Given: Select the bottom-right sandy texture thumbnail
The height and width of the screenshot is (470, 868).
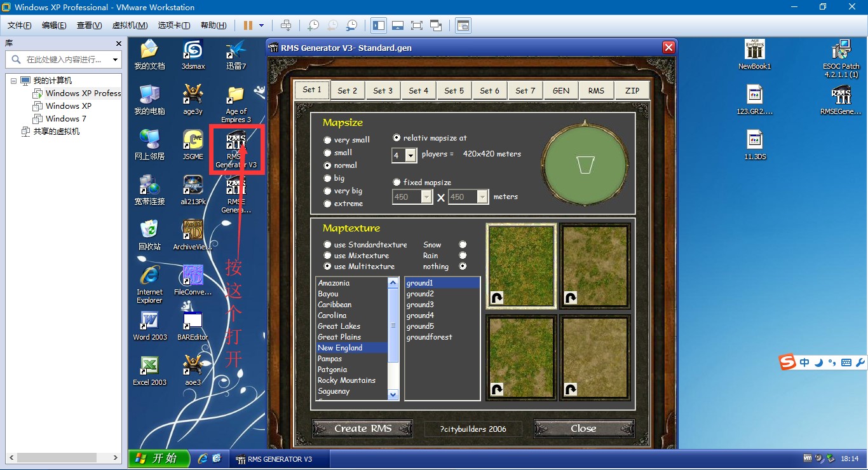Looking at the screenshot, I should point(595,357).
